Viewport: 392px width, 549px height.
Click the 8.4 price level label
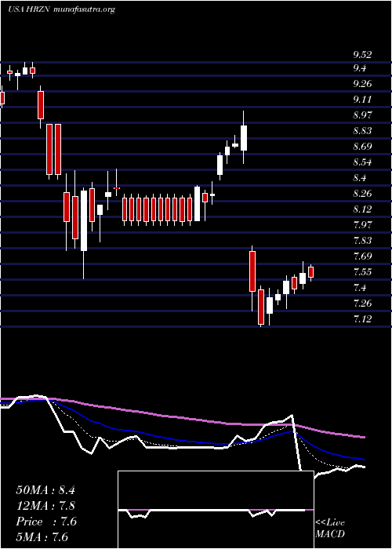(360, 178)
